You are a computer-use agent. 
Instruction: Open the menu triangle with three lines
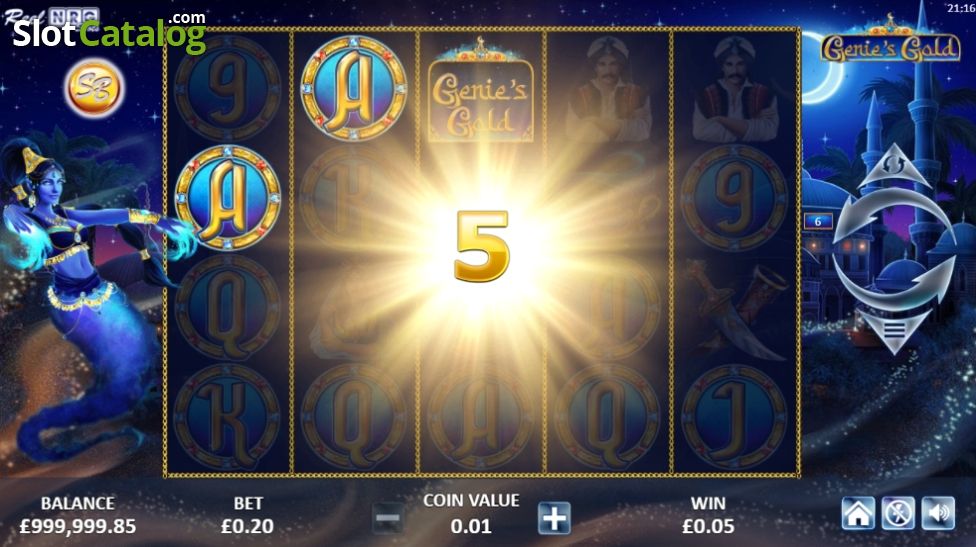click(x=894, y=330)
